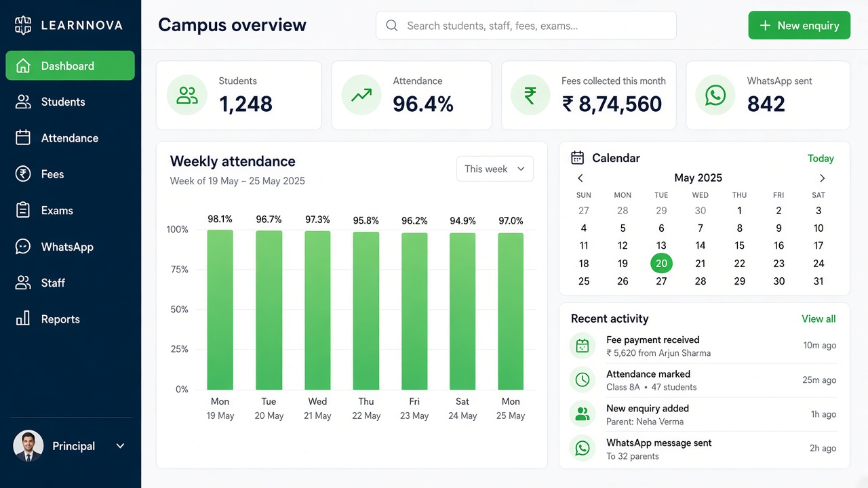Click the Week of 19 May subtitle

pyautogui.click(x=237, y=181)
